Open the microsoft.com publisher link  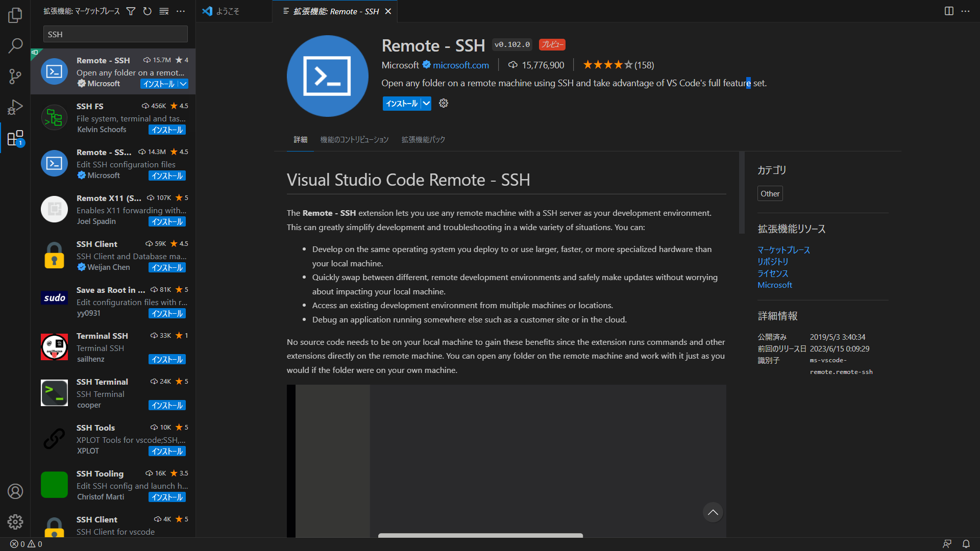(461, 65)
